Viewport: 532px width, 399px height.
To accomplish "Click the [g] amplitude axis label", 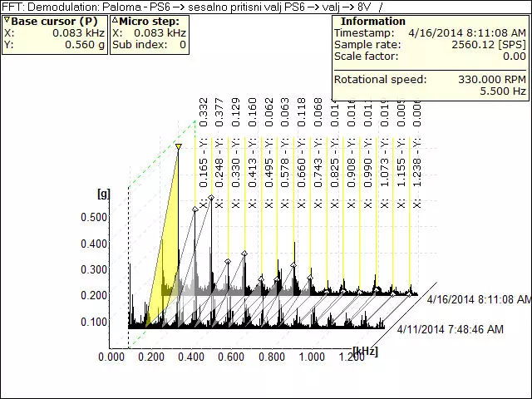I will (104, 194).
